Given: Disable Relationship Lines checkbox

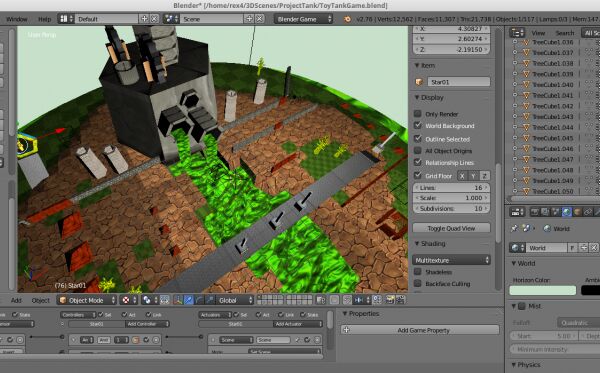Looking at the screenshot, I should point(418,162).
